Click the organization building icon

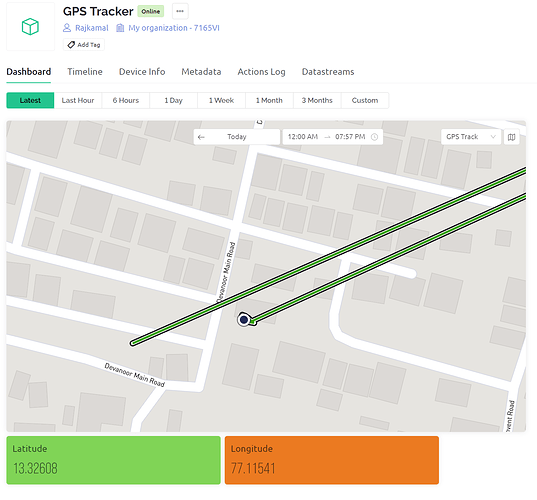(120, 28)
